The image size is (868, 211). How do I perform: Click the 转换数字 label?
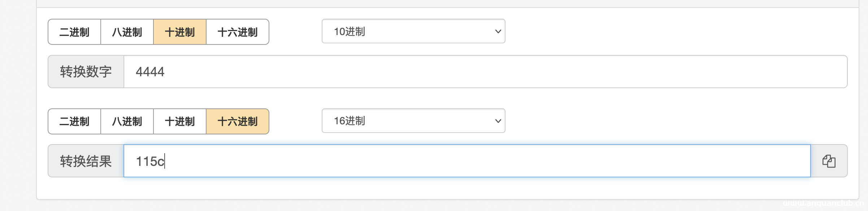coord(86,72)
